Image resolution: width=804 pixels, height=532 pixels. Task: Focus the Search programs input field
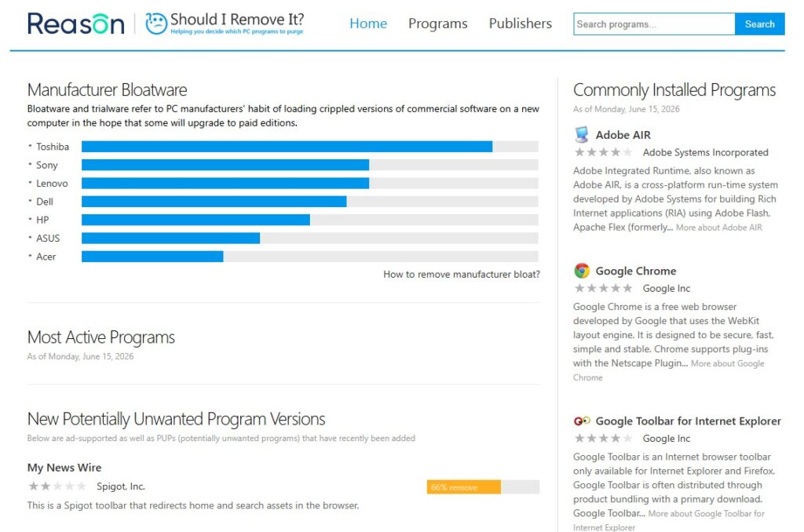click(654, 24)
